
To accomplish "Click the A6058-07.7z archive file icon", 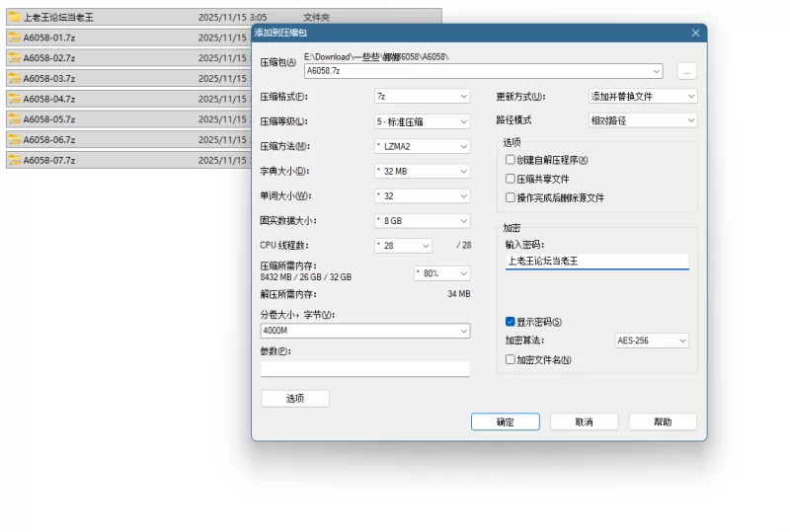I will pyautogui.click(x=14, y=160).
